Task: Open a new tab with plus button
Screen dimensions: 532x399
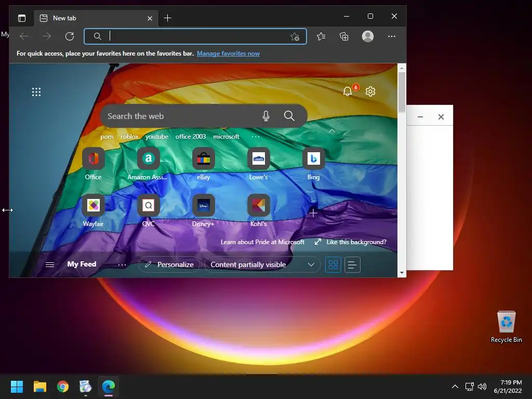Action: pos(167,18)
